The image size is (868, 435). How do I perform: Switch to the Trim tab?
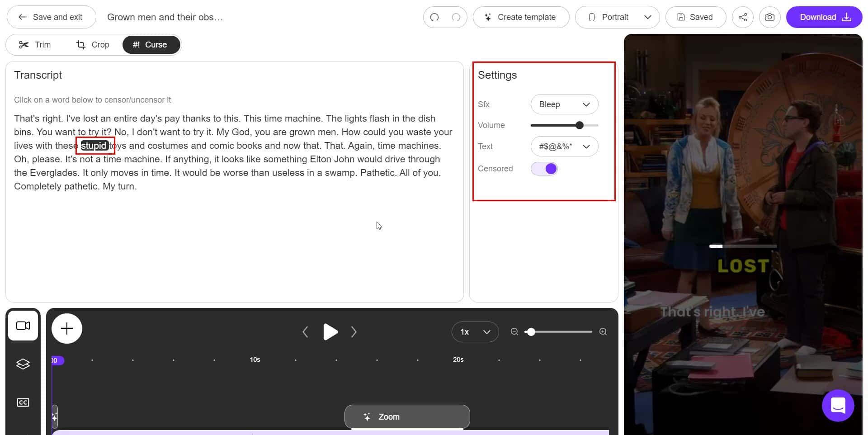click(35, 44)
